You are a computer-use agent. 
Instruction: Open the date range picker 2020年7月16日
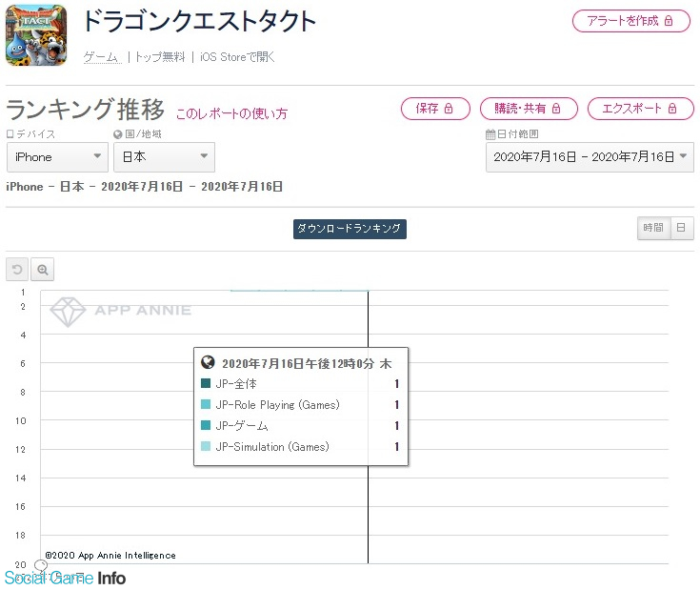point(590,157)
